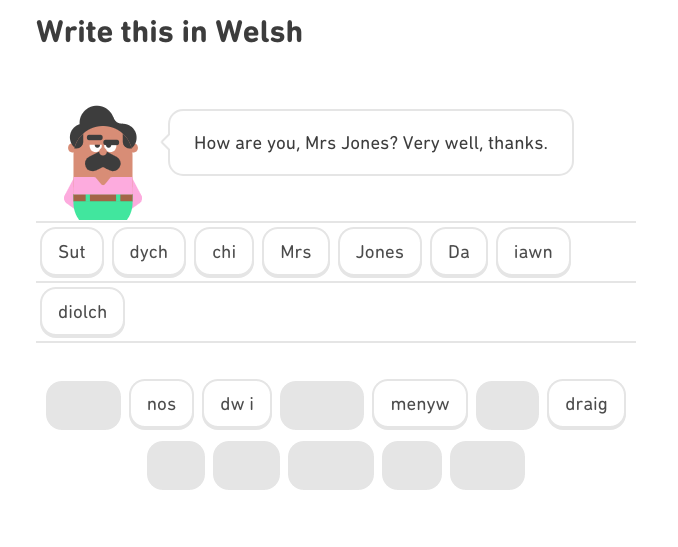Remove the 'iawn' tile from the answer

point(533,252)
